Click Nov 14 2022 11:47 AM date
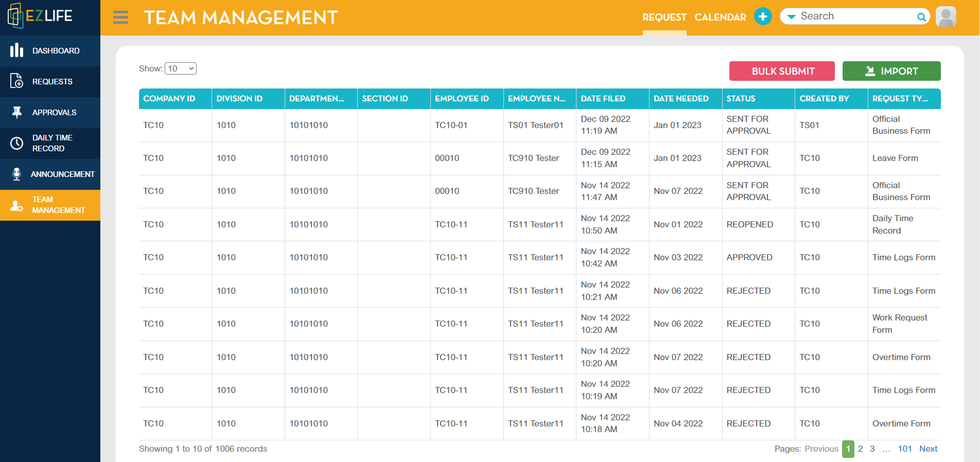Viewport: 980px width, 462px height. tap(605, 191)
